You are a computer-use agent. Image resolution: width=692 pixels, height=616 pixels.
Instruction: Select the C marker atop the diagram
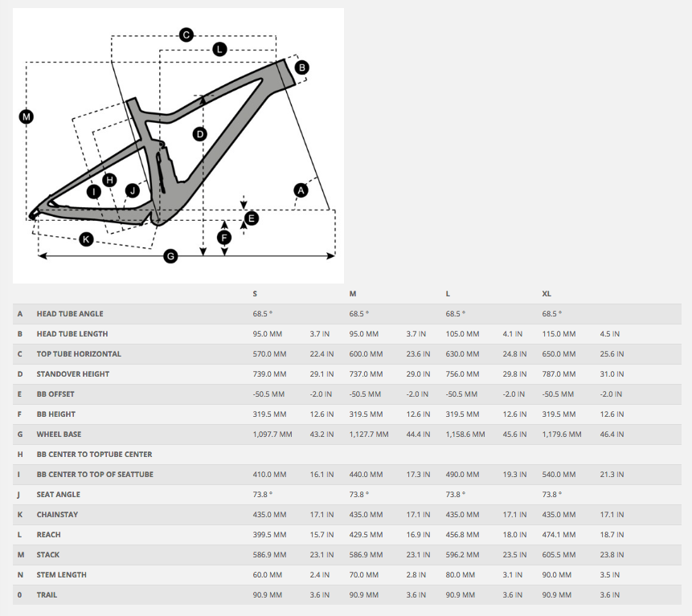(186, 35)
